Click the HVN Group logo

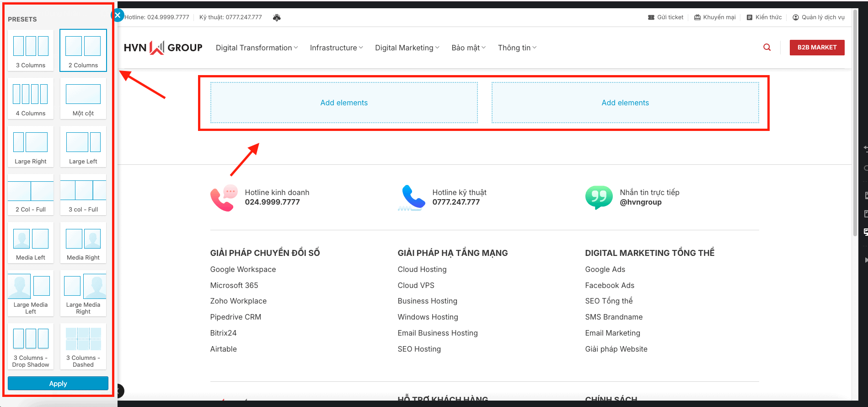tap(163, 48)
